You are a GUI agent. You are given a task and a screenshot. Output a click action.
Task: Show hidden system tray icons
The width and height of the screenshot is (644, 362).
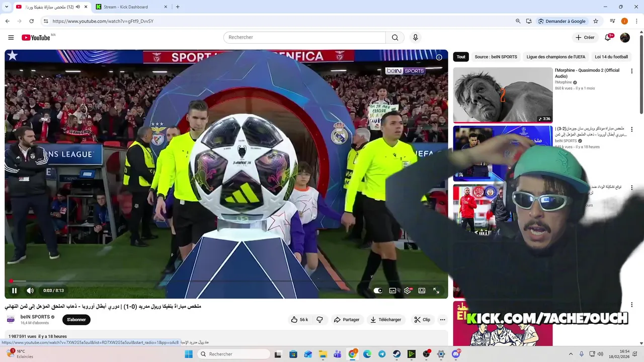click(571, 354)
